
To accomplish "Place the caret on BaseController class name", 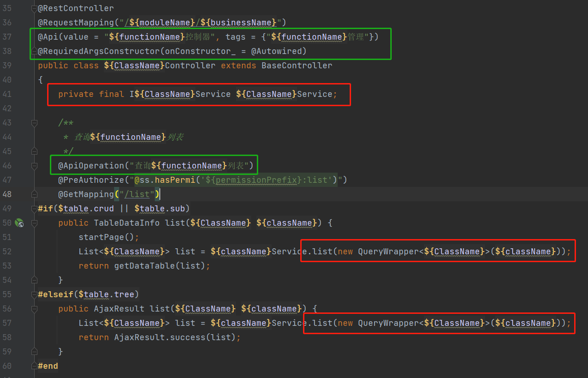I will pyautogui.click(x=297, y=65).
